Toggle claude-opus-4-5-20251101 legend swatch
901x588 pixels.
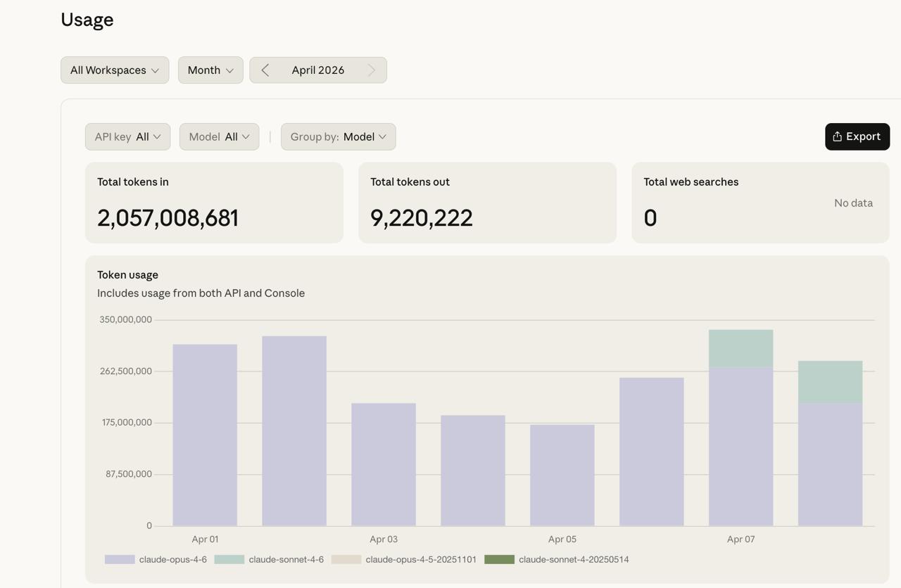(x=346, y=559)
